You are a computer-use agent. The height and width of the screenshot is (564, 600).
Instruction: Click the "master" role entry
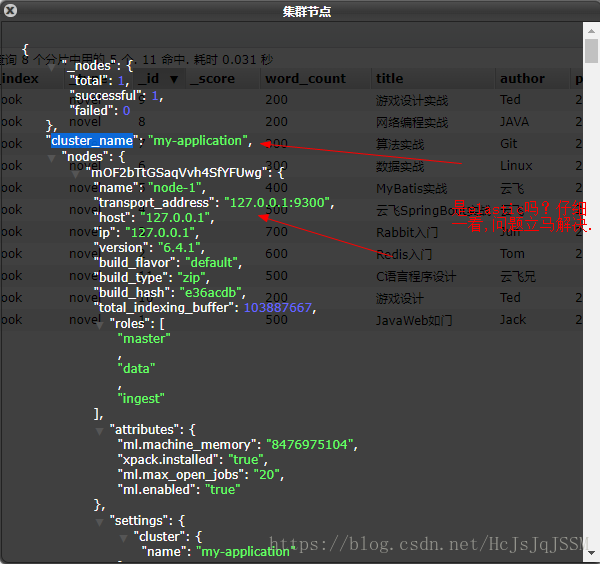coord(144,339)
